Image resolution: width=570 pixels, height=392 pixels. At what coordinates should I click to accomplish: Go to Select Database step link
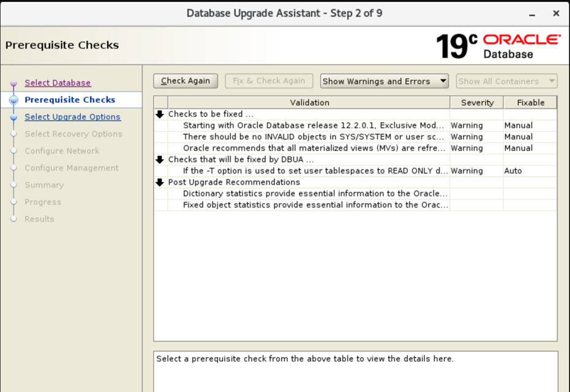pos(58,83)
